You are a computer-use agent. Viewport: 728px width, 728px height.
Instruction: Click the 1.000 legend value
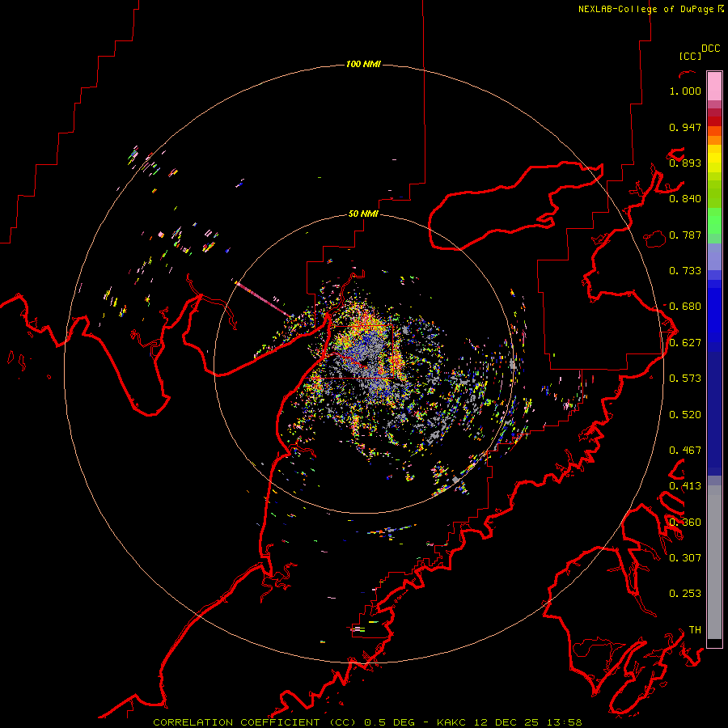pos(685,91)
